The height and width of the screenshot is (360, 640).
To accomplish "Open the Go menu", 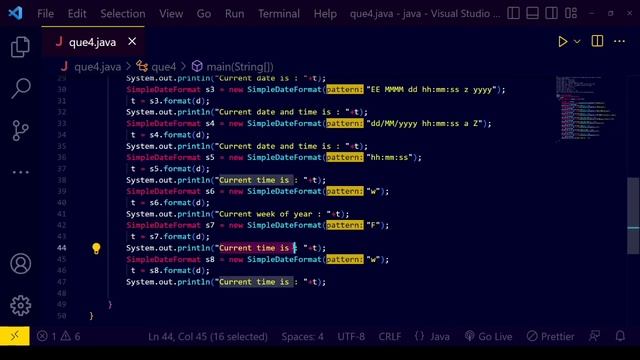I will (204, 13).
